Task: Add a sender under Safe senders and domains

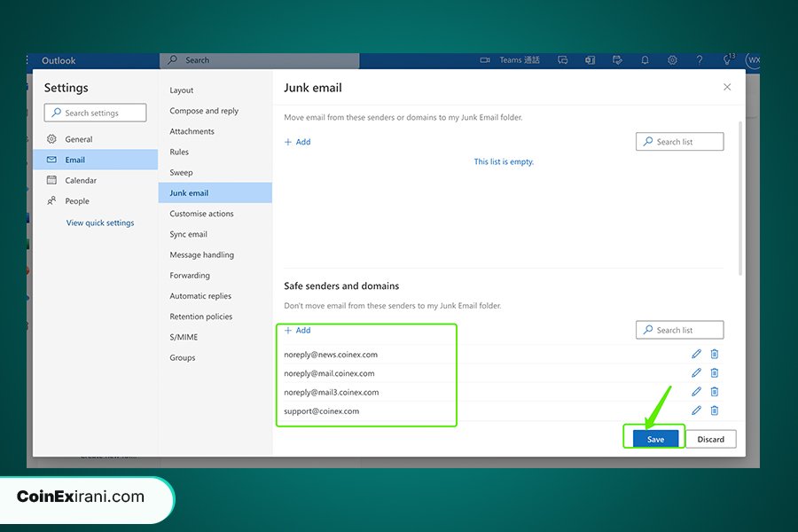Action: pos(297,330)
